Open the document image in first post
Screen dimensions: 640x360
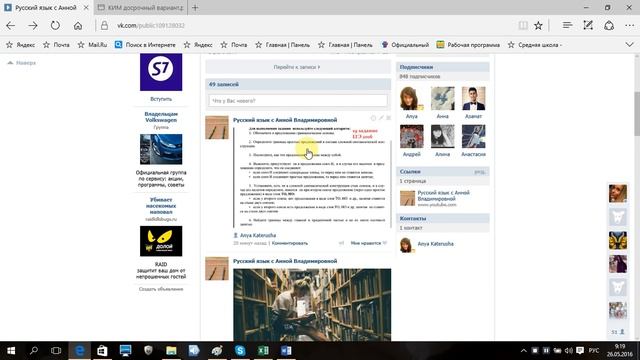(x=312, y=177)
